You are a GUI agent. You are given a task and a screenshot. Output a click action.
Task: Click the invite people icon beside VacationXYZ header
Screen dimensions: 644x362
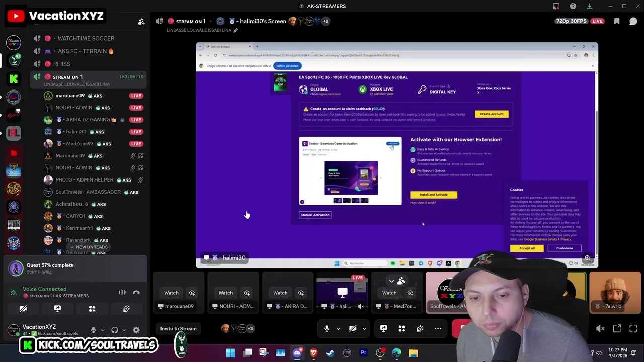[x=141, y=22]
